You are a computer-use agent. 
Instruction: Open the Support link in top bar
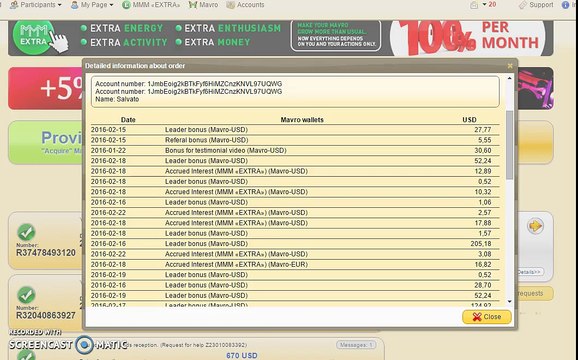(x=536, y=5)
